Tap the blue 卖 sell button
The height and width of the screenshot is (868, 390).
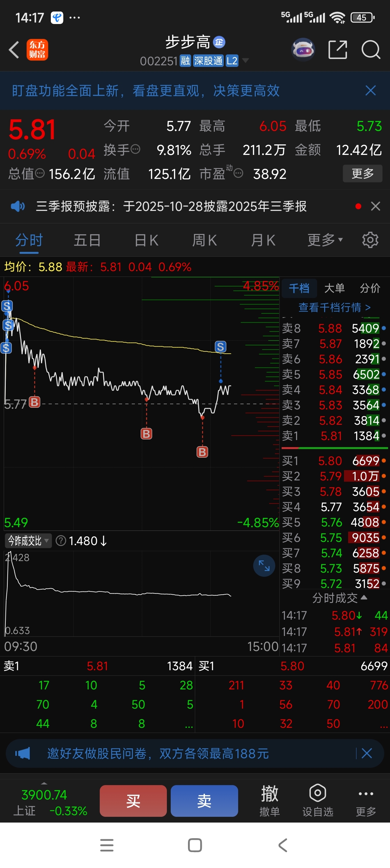click(204, 801)
